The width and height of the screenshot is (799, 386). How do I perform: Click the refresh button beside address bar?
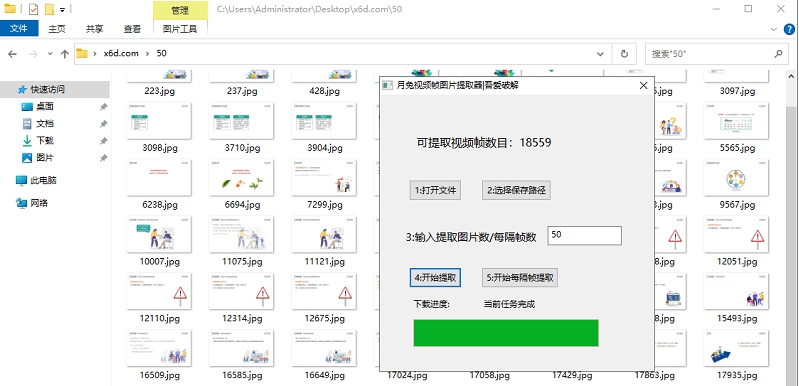tap(624, 53)
